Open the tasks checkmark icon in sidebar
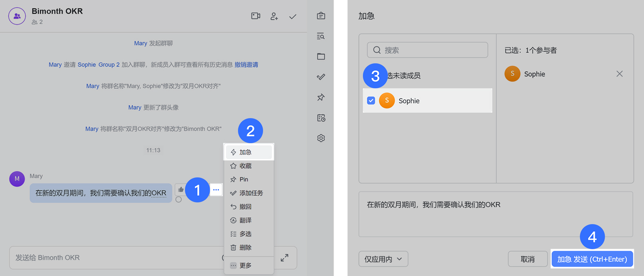Screen dimensions: 644x276 (x=321, y=77)
